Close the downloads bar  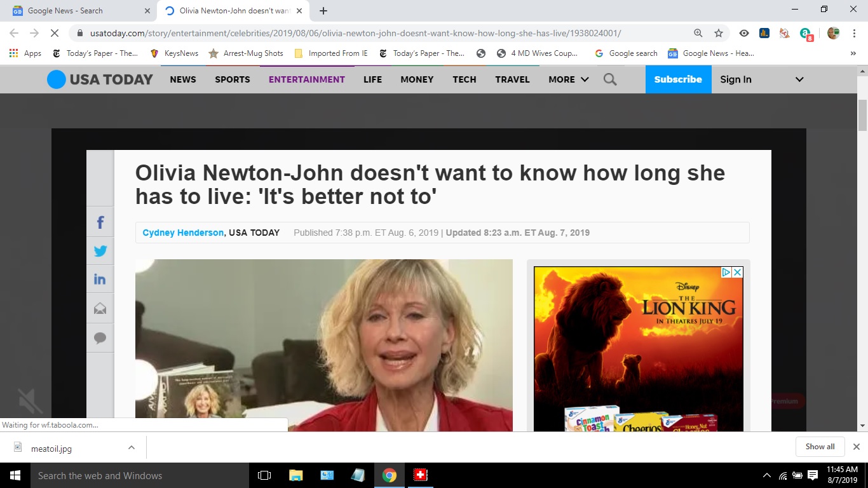click(x=856, y=447)
